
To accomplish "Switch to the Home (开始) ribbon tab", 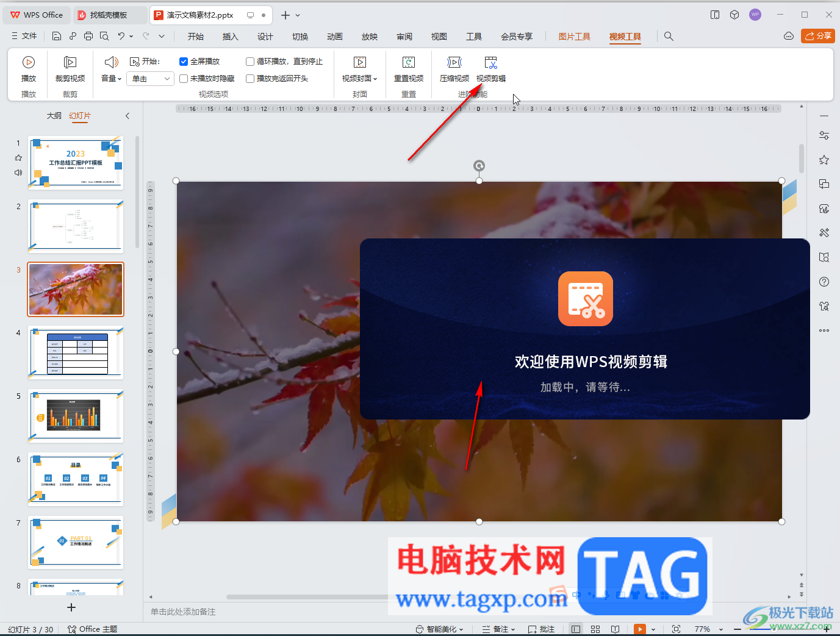I will pos(196,37).
